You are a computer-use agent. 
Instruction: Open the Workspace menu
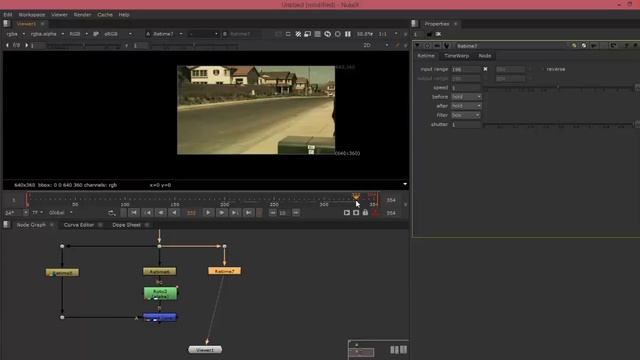click(x=32, y=15)
